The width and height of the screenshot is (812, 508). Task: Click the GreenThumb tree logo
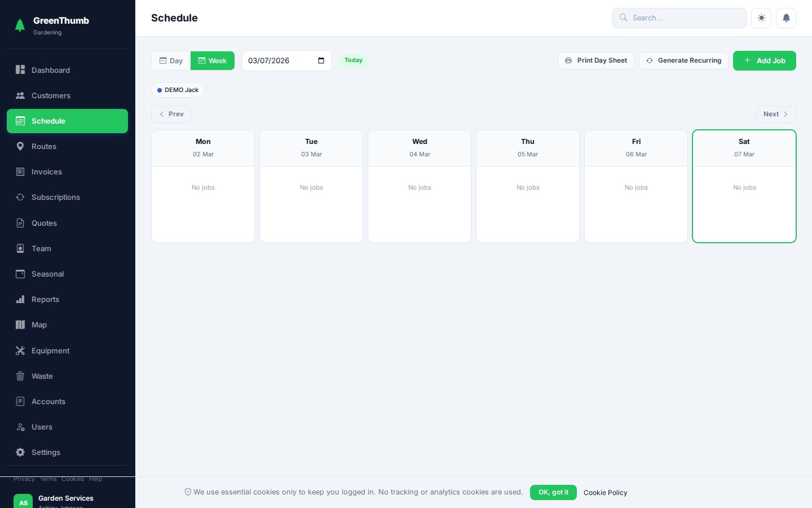[x=20, y=25]
